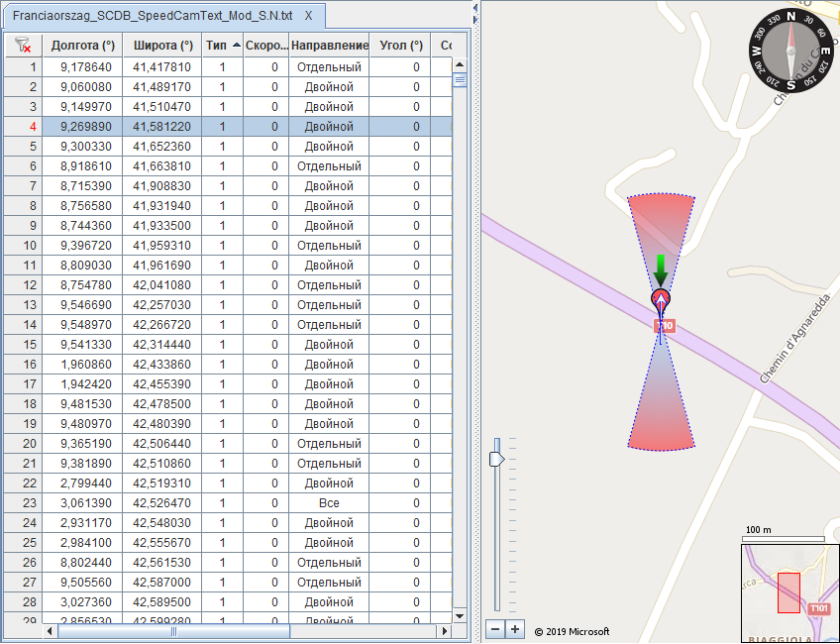Click the green direction arrow on map
The height and width of the screenshot is (644, 840).
[661, 271]
